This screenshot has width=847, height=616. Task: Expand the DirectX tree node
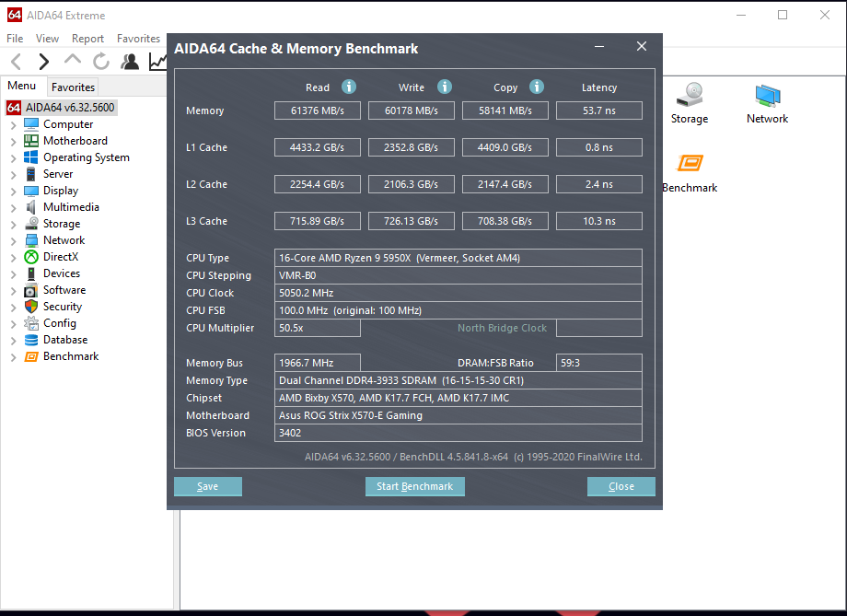pos(13,258)
